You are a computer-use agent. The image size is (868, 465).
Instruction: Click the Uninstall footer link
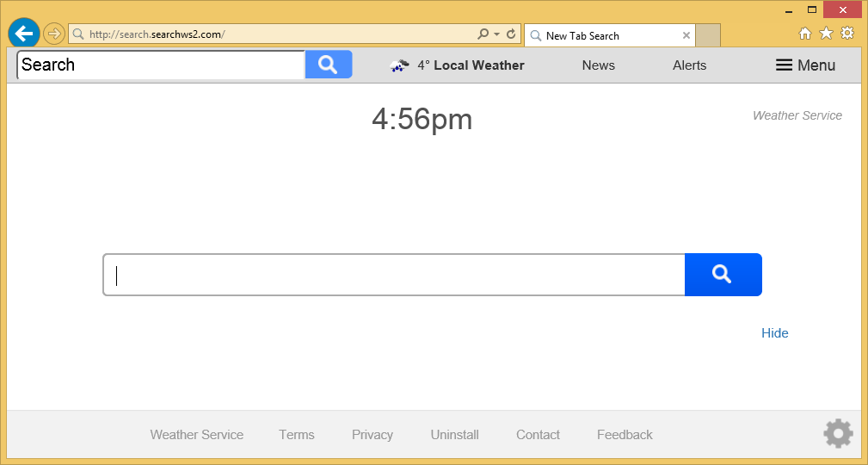(454, 435)
